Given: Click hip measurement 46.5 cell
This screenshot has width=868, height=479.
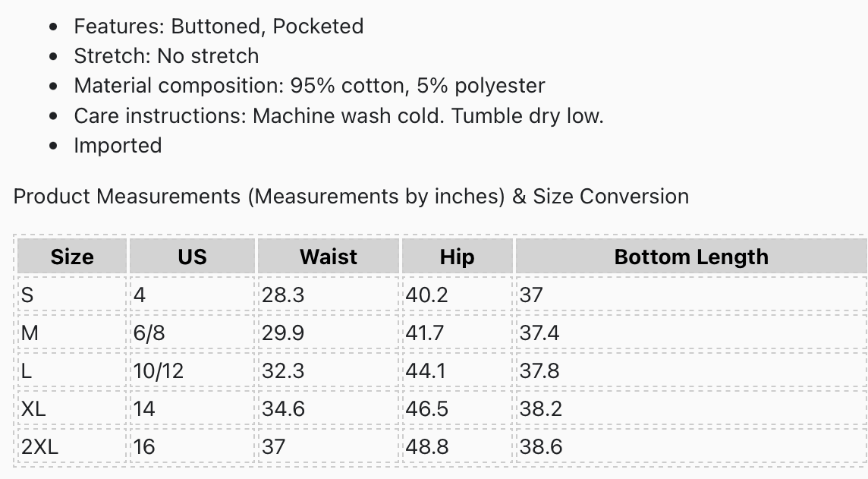Looking at the screenshot, I should [x=458, y=408].
